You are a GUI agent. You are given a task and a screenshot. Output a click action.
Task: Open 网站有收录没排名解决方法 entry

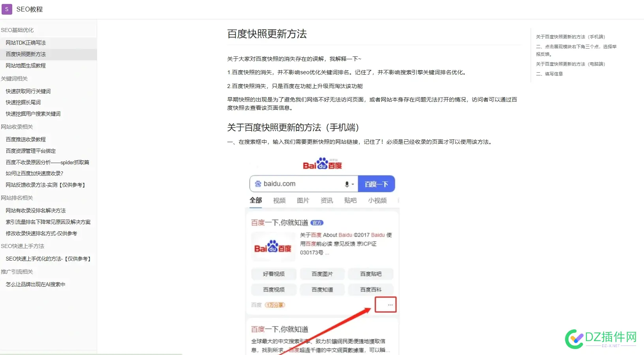[36, 210]
